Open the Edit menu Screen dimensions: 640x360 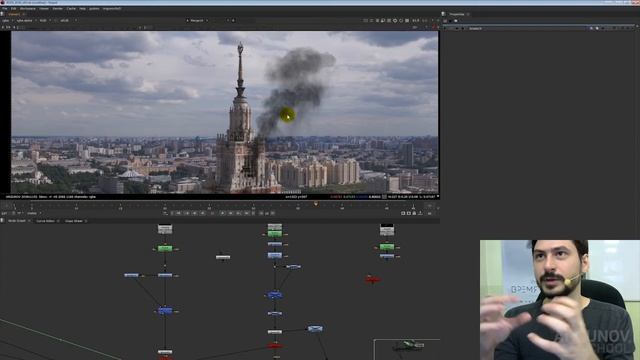coord(13,8)
